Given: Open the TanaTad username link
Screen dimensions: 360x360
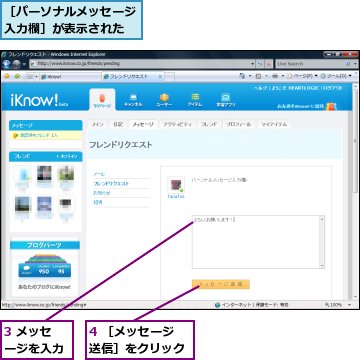Looking at the screenshot, I should tap(176, 197).
